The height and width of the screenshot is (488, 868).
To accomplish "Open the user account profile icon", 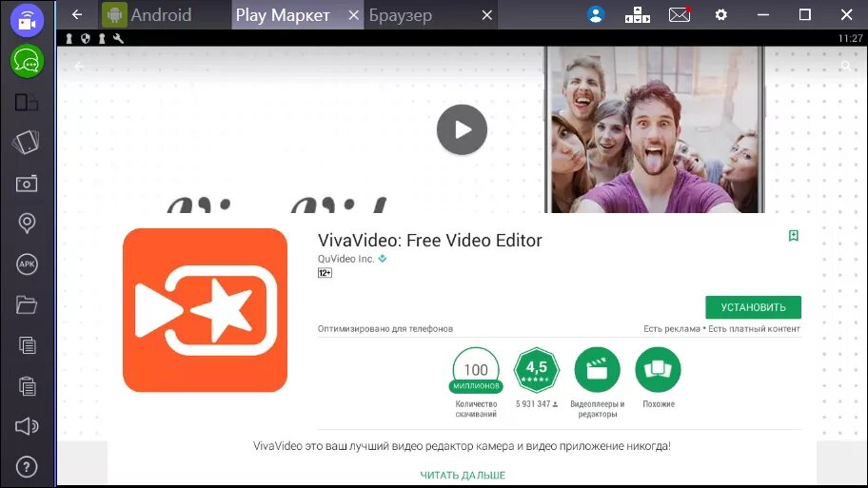I will click(596, 15).
